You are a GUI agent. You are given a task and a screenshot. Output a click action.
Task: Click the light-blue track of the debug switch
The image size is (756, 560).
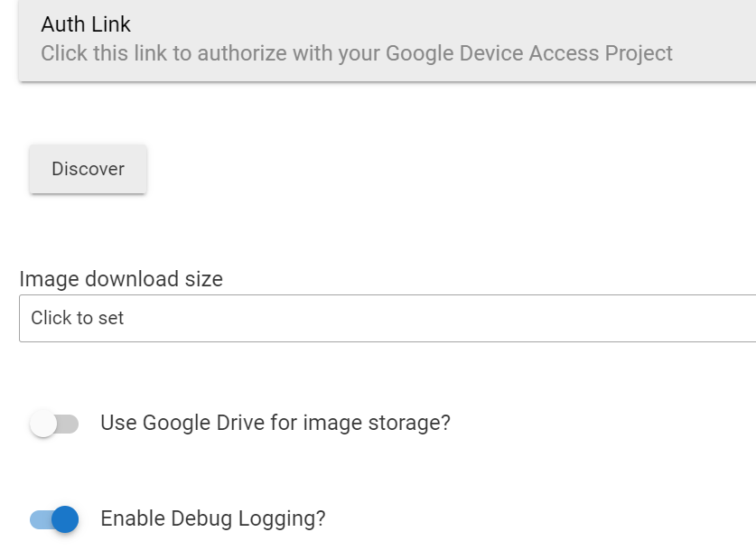coord(40,520)
